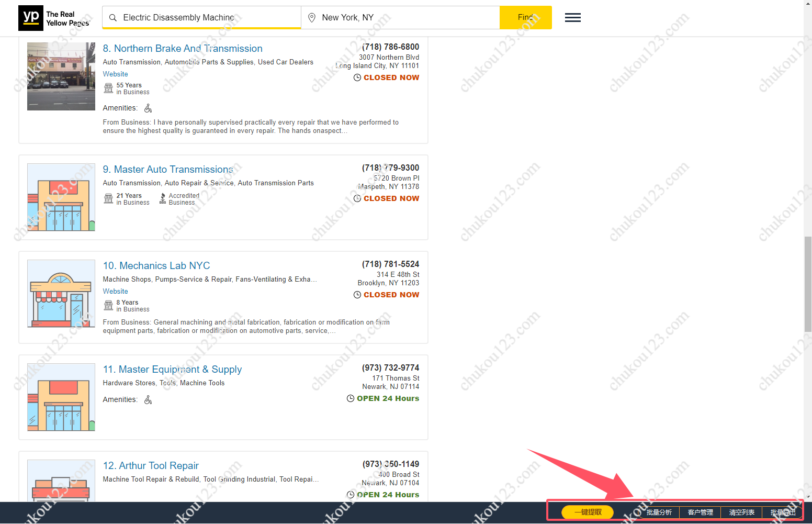Viewport: 812px width, 524px height.
Task: Open the hamburger menu
Action: (573, 18)
